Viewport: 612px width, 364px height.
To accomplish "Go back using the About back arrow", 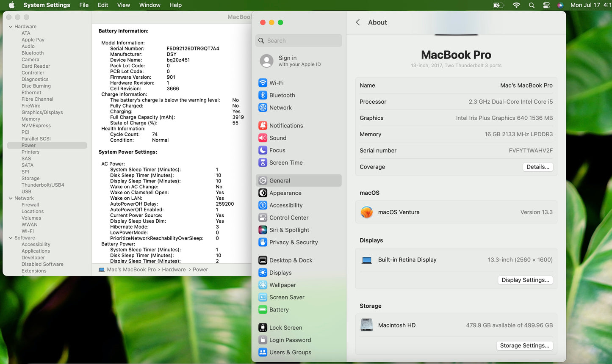I will [358, 22].
